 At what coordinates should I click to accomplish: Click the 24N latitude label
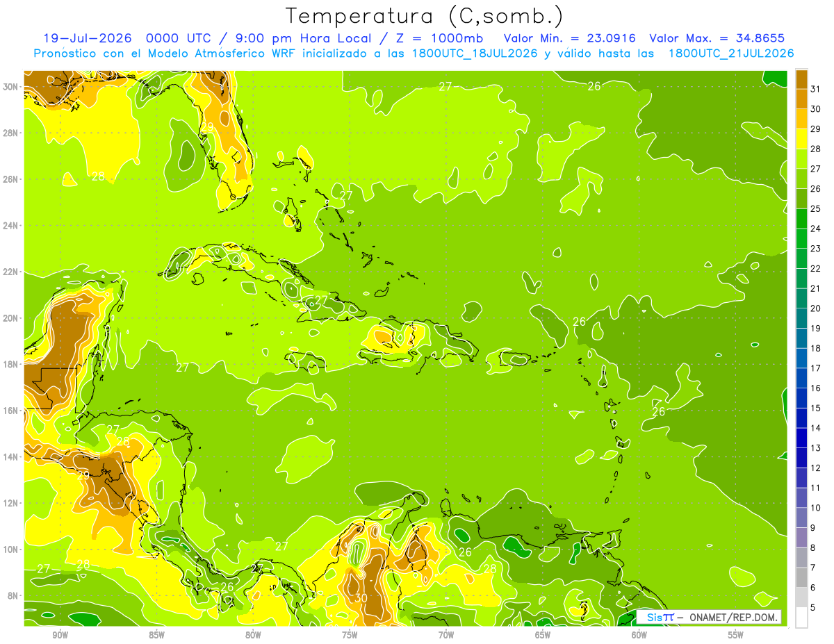[11, 226]
